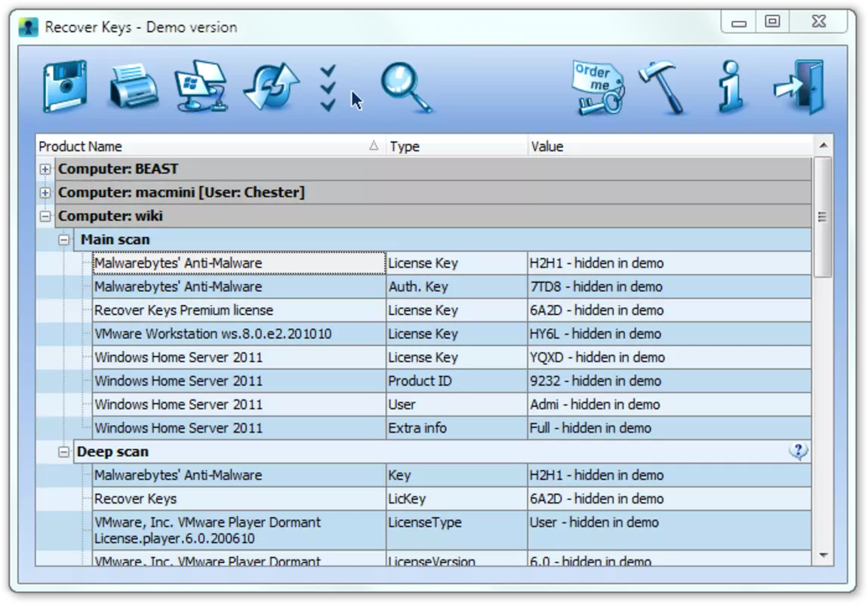The height and width of the screenshot is (604, 868).
Task: Select the Deep scan group label
Action: pyautogui.click(x=113, y=451)
